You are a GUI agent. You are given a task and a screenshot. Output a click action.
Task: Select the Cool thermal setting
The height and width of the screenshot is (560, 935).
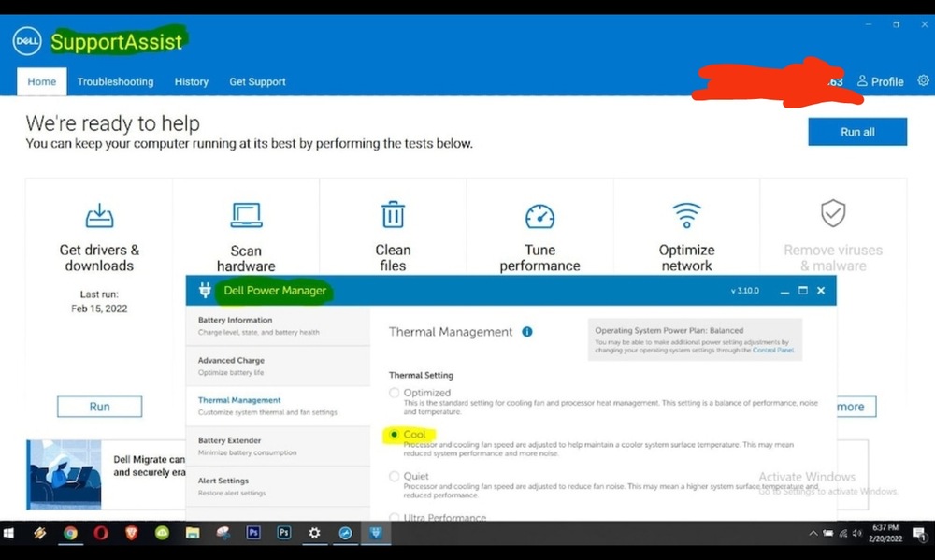(x=395, y=434)
